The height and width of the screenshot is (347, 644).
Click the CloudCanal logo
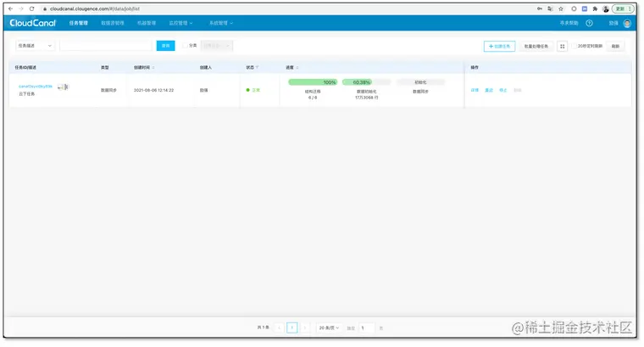tap(33, 23)
